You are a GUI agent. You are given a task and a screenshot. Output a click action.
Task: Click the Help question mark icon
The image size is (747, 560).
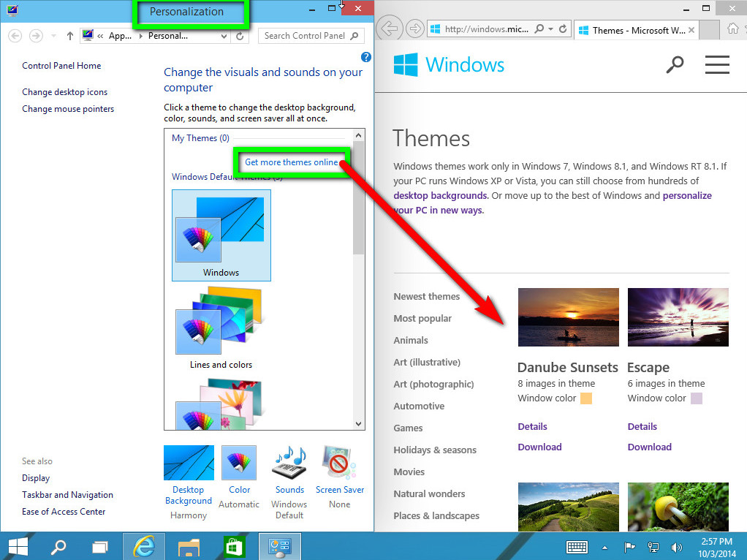(366, 57)
